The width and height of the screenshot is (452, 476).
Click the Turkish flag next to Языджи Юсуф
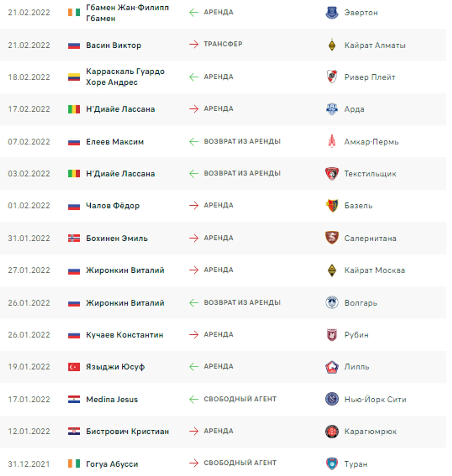coord(74,367)
